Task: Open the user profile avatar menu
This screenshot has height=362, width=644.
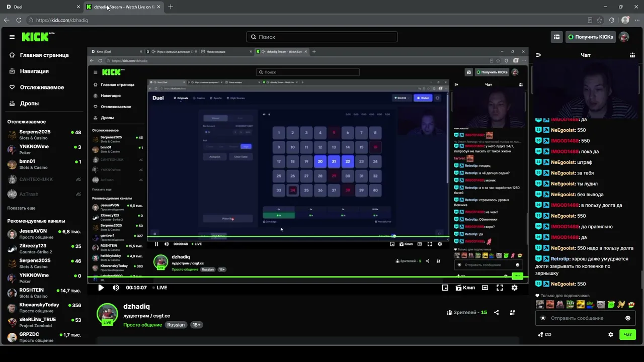Action: point(624,37)
